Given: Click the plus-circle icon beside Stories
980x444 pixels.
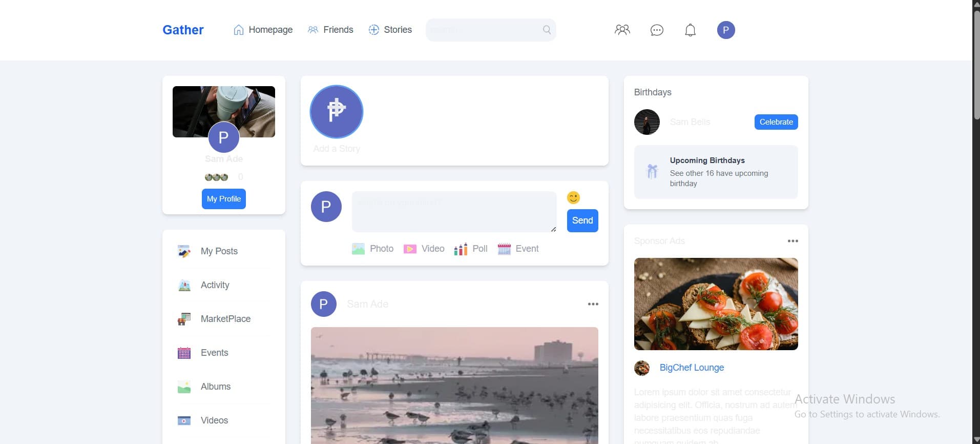Looking at the screenshot, I should pyautogui.click(x=374, y=30).
